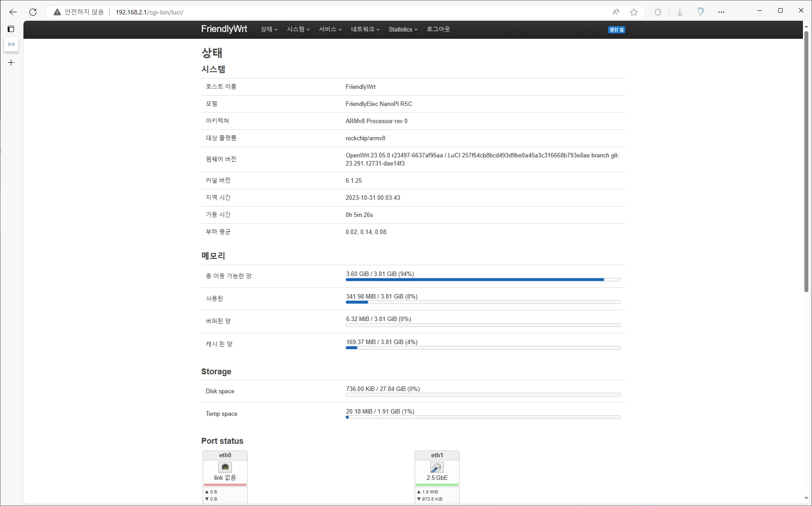The width and height of the screenshot is (812, 506).
Task: Click the browser back arrow
Action: click(13, 12)
